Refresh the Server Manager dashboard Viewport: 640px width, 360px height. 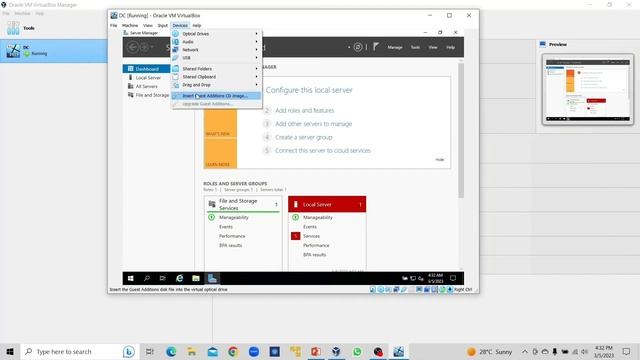[358, 47]
